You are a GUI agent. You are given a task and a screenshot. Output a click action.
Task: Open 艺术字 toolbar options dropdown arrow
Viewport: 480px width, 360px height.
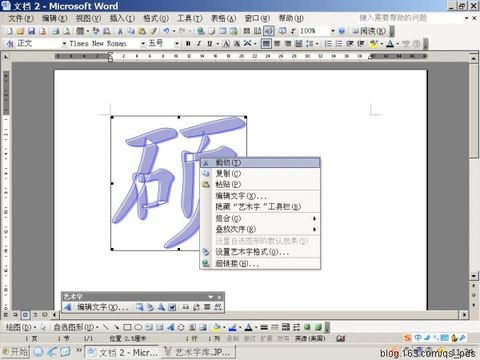(x=211, y=297)
